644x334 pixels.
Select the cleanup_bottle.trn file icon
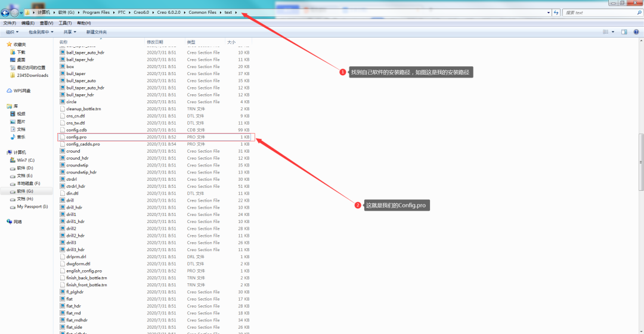pos(63,109)
